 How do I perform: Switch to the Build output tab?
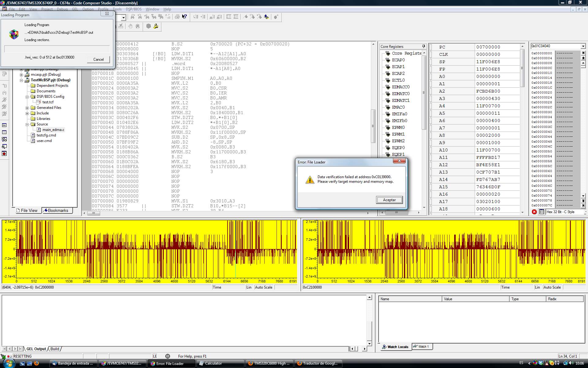coord(55,349)
